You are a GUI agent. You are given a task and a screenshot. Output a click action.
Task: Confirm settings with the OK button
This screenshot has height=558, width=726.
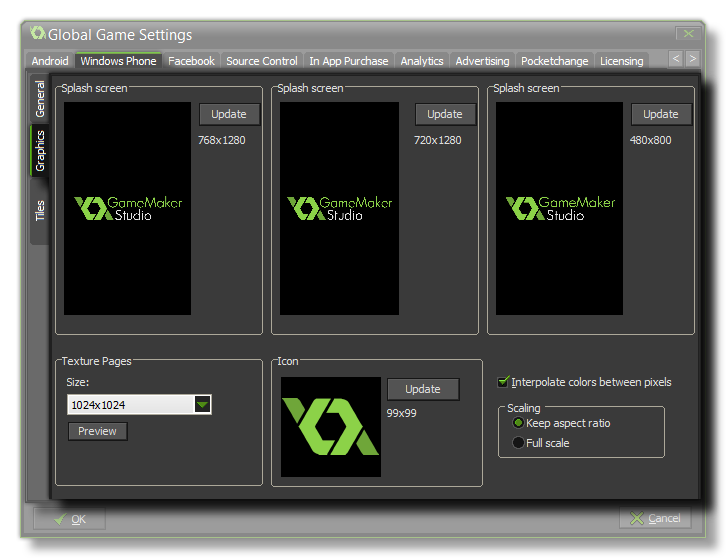click(69, 518)
